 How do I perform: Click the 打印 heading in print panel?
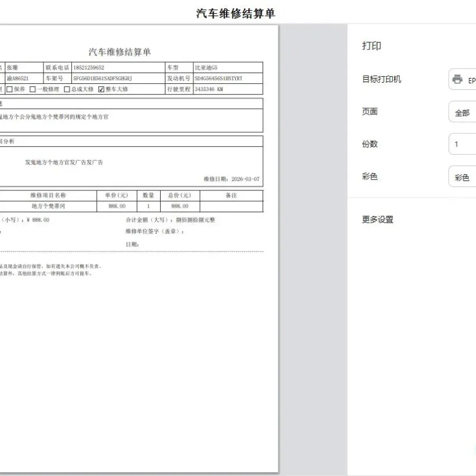(x=371, y=46)
